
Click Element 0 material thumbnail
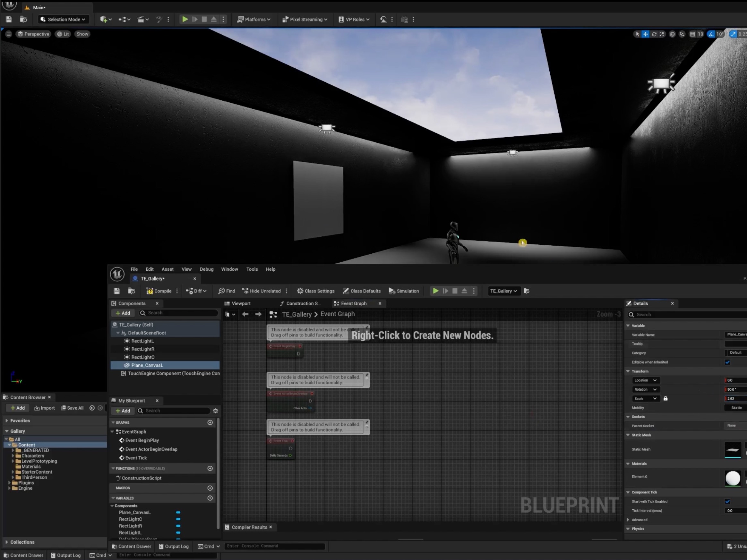[x=733, y=478]
